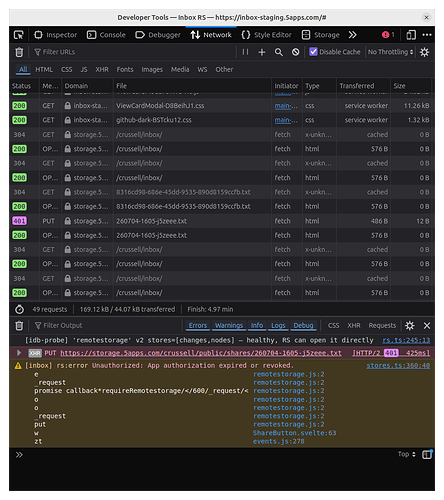Toggle console Warnings filter
The width and height of the screenshot is (444, 500).
(229, 325)
